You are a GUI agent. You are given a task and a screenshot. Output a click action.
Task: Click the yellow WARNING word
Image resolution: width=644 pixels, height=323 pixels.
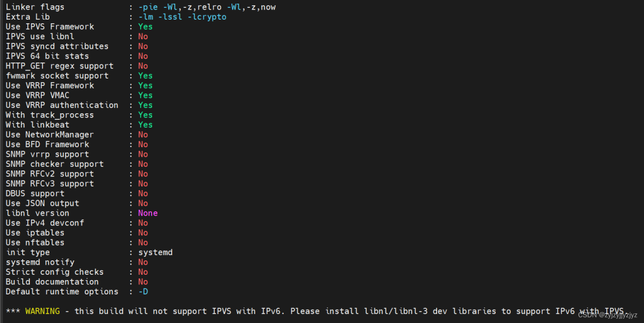(42, 311)
